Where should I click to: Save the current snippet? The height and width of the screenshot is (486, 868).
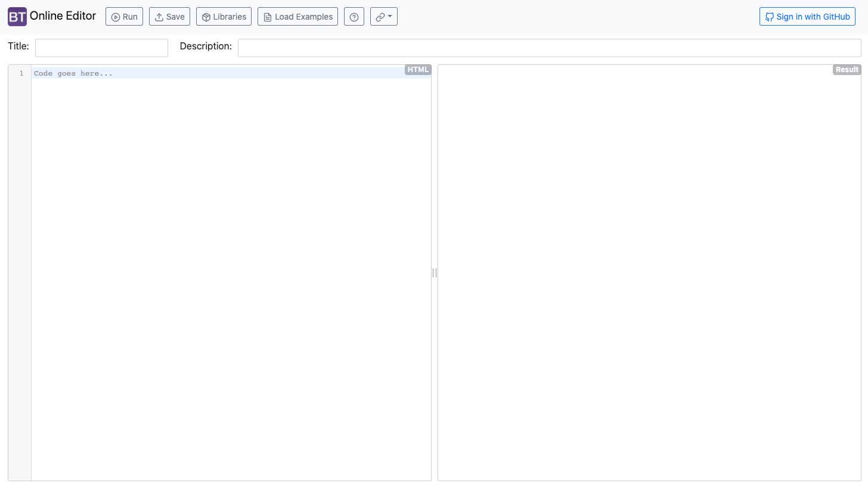tap(169, 17)
